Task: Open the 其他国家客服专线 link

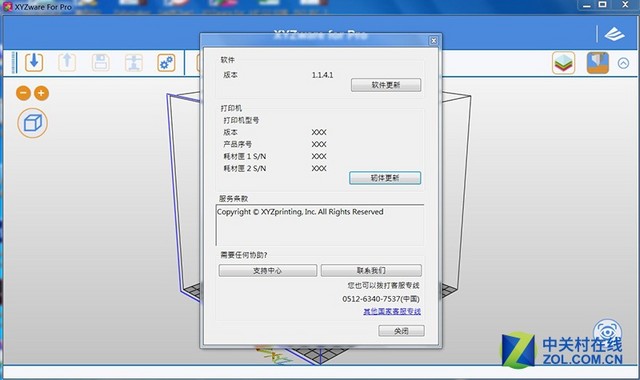Action: click(x=392, y=311)
